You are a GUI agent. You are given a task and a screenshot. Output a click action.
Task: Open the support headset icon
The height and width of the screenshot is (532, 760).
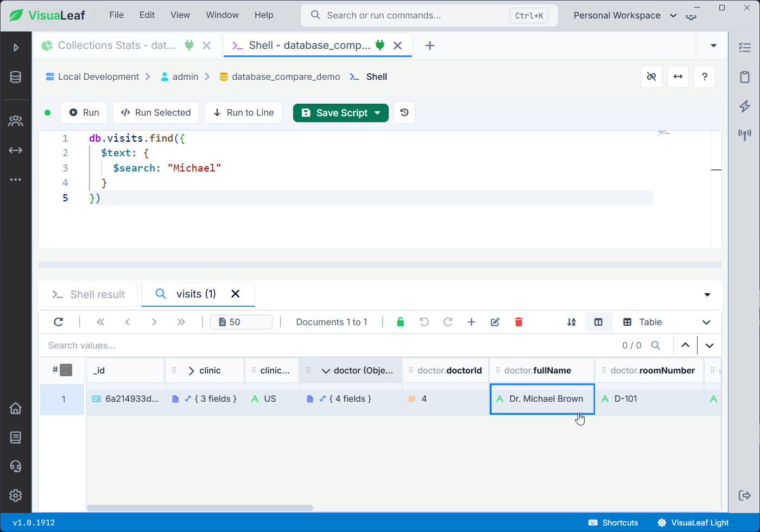[x=16, y=466]
